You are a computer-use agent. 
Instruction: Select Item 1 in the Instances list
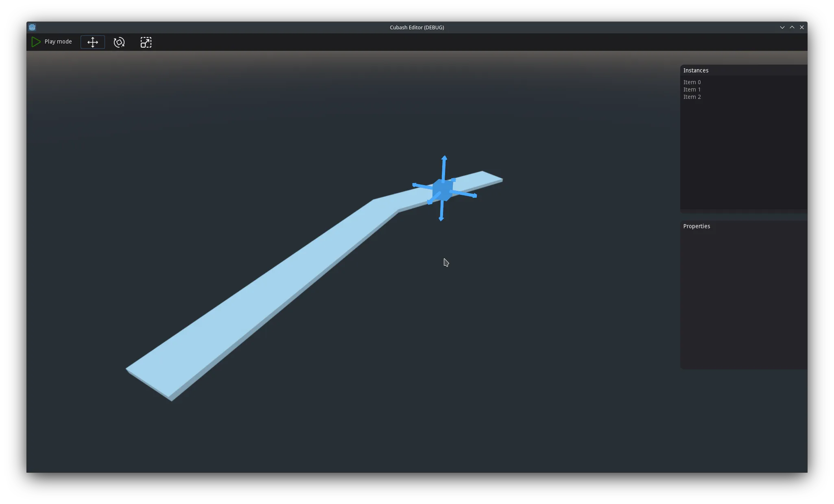[x=692, y=89]
